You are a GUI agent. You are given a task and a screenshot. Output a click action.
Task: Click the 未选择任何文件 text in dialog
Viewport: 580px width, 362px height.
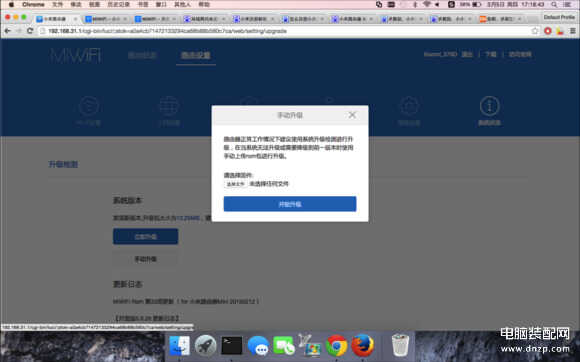coord(269,184)
